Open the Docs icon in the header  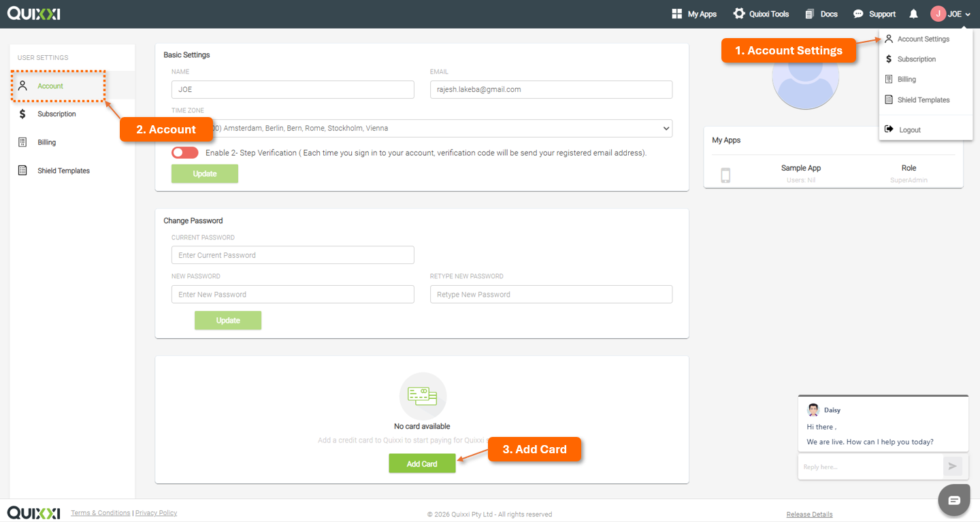click(x=809, y=14)
